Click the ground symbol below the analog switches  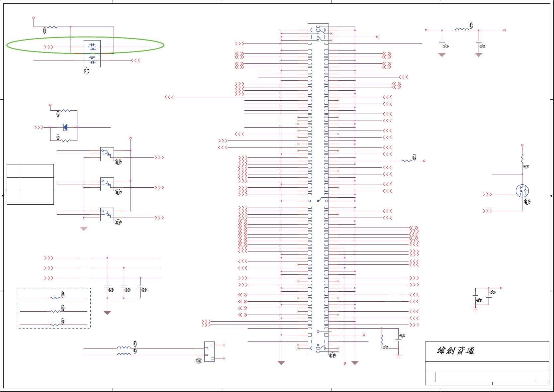pos(84,229)
